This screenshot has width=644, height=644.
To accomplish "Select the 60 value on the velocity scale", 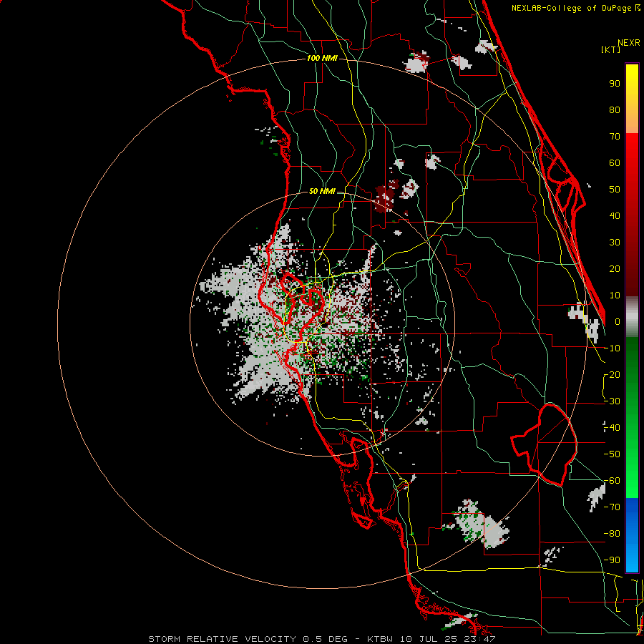I will pyautogui.click(x=615, y=162).
